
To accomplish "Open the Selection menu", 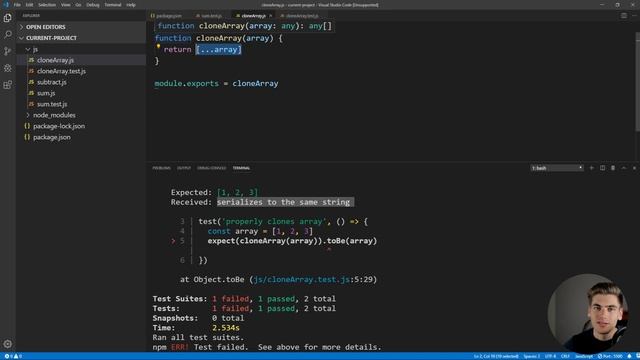I will [47, 5].
